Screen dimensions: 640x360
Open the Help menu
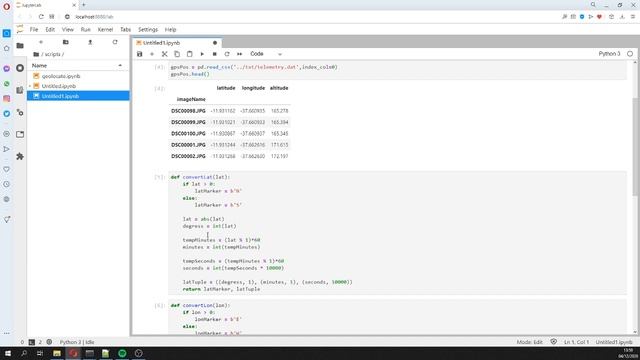170,29
